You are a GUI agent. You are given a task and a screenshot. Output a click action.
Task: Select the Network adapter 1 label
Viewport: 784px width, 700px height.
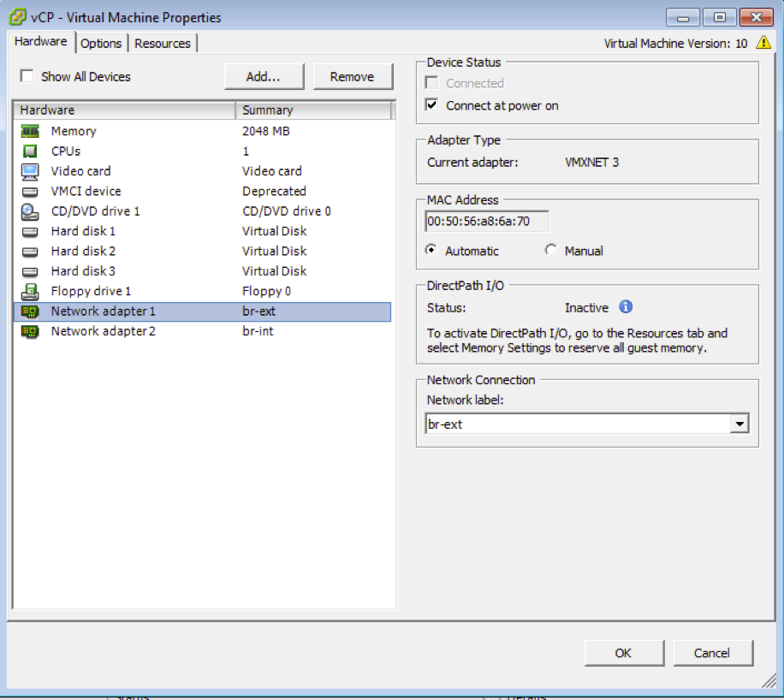pyautogui.click(x=103, y=311)
